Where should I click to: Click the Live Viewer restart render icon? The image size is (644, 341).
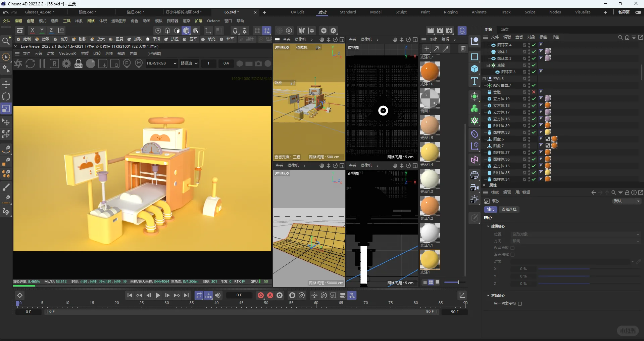tap(30, 63)
